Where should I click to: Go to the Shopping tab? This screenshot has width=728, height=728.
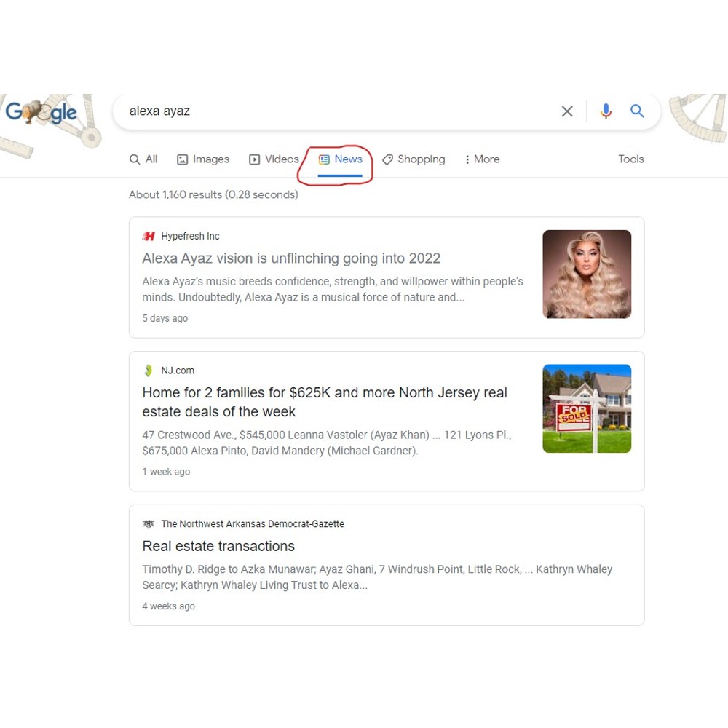414,159
